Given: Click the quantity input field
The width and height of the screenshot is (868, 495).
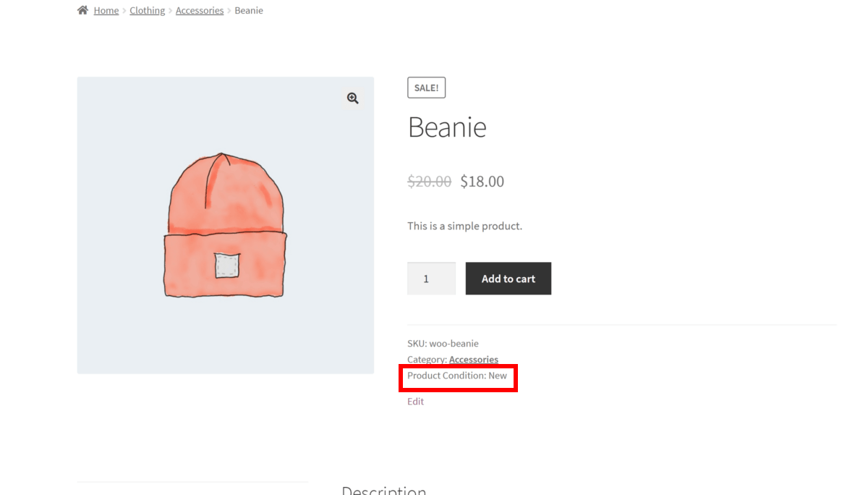Looking at the screenshot, I should [x=431, y=278].
